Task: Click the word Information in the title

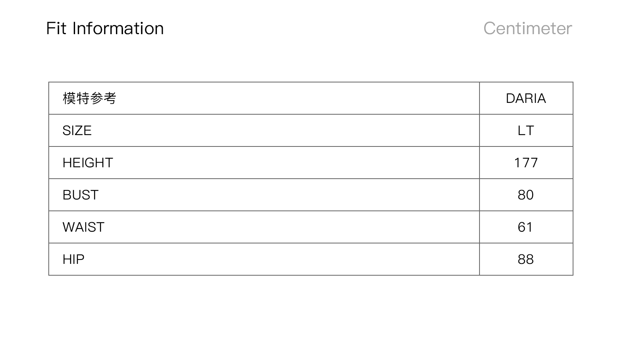Action: click(118, 29)
